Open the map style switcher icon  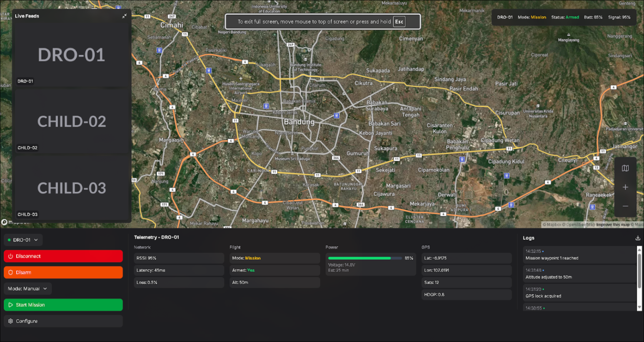(625, 168)
